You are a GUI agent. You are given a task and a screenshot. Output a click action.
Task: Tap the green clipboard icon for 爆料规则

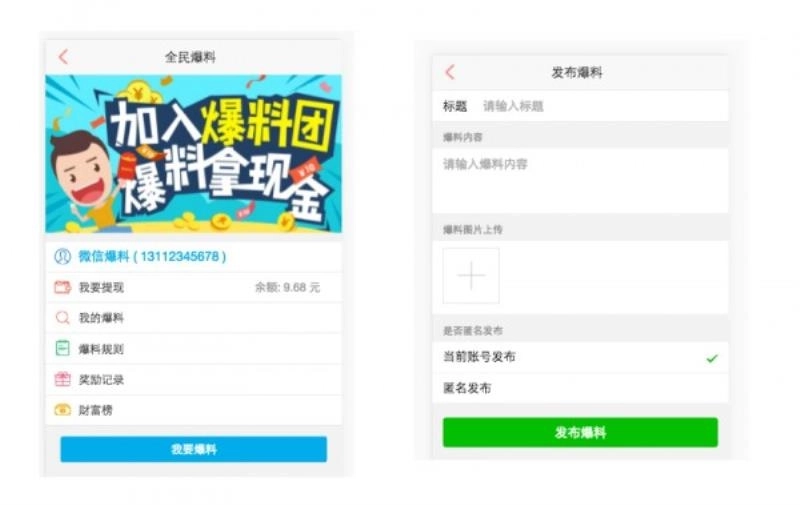tap(62, 348)
